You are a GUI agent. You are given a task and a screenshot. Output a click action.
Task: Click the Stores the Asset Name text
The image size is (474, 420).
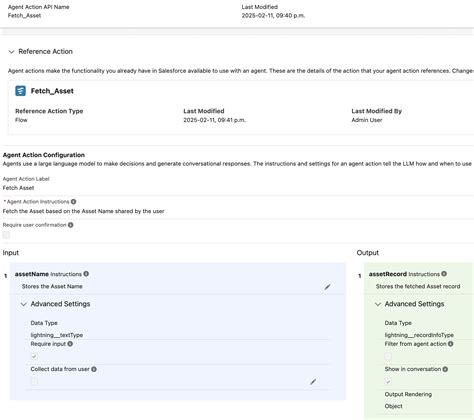[x=52, y=286]
